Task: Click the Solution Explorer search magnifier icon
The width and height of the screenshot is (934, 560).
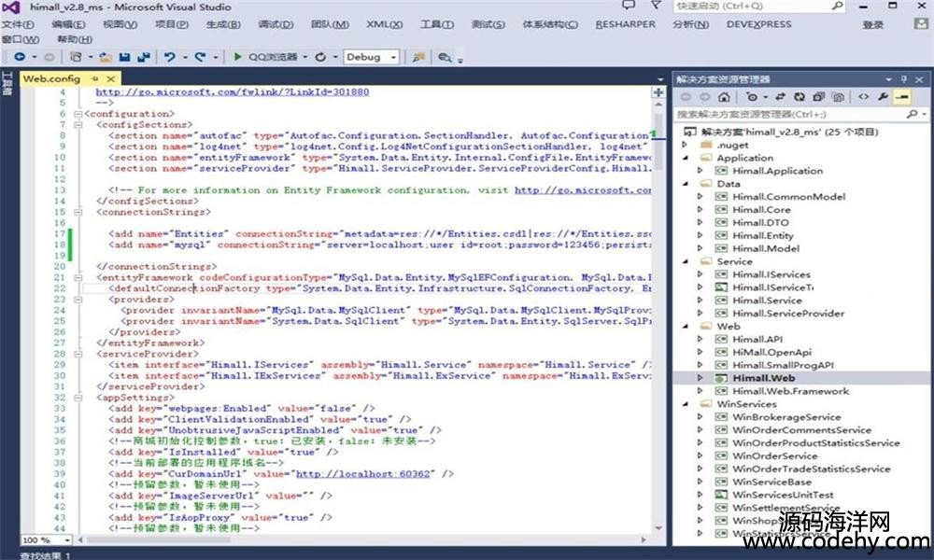Action: (x=912, y=114)
